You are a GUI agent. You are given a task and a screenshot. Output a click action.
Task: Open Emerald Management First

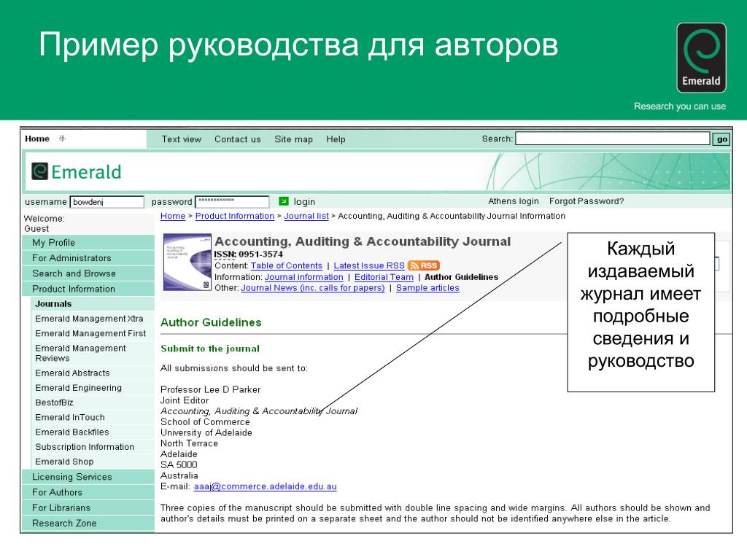point(93,333)
